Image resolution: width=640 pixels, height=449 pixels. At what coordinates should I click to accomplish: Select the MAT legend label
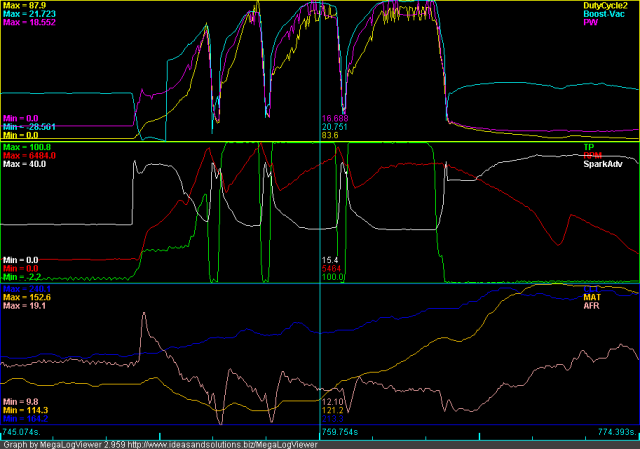click(626, 297)
